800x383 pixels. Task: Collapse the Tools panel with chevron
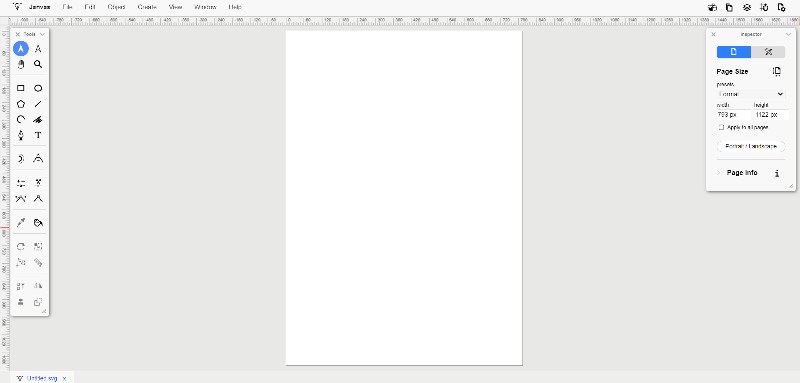pos(42,34)
